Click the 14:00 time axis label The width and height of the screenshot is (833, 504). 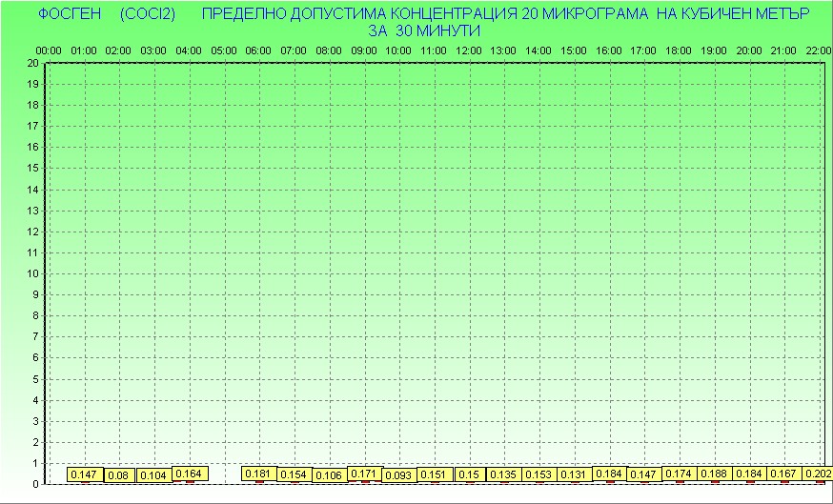(x=538, y=51)
